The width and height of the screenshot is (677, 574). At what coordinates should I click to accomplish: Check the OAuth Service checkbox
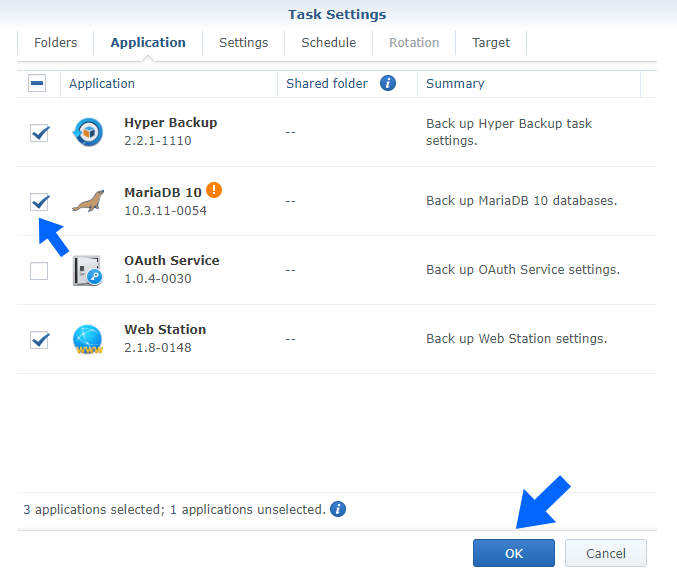pyautogui.click(x=39, y=271)
